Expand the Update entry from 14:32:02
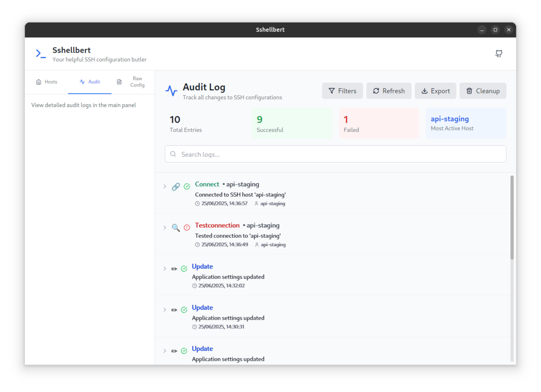The image size is (541, 392). (165, 269)
